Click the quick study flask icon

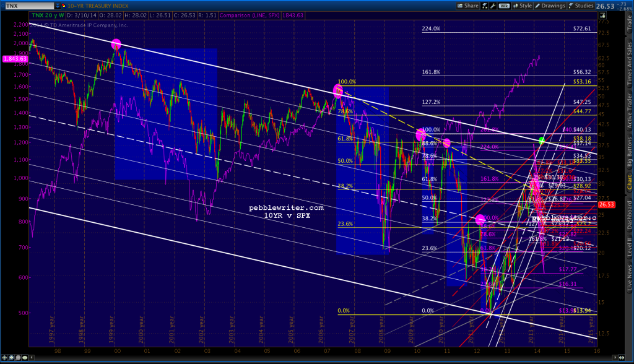coord(485,6)
